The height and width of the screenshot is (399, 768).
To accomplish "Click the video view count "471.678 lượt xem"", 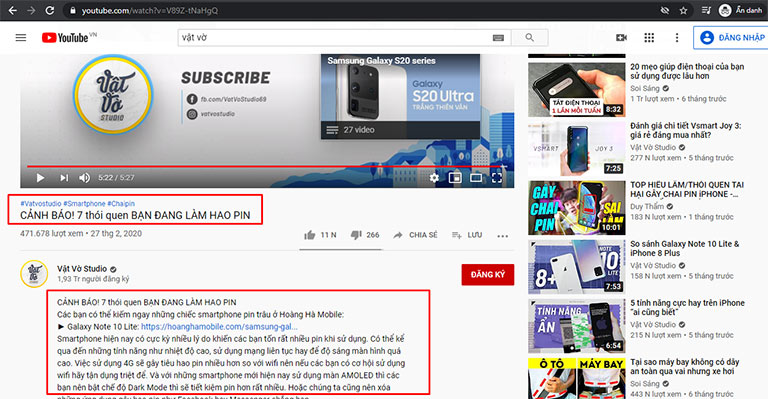I will pos(51,234).
